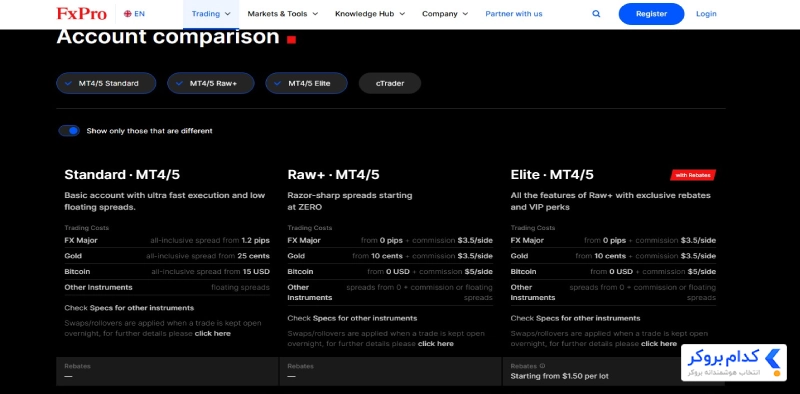
Task: Click the blue Register button
Action: tap(651, 14)
